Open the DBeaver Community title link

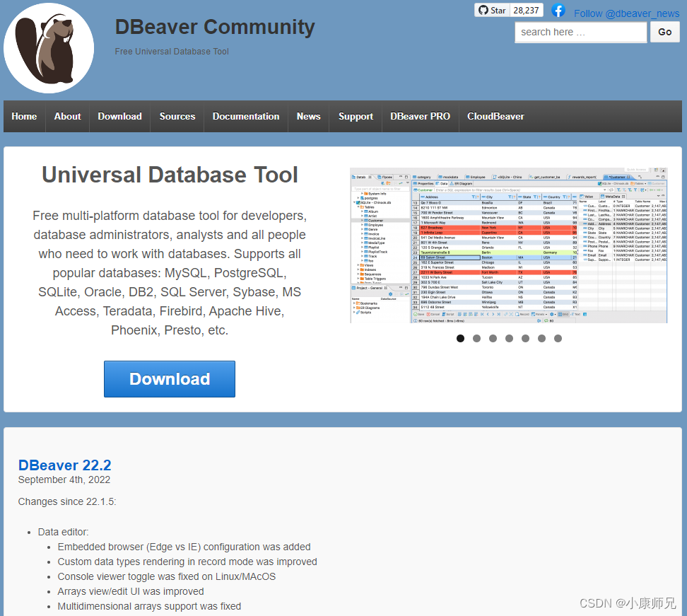tap(215, 27)
